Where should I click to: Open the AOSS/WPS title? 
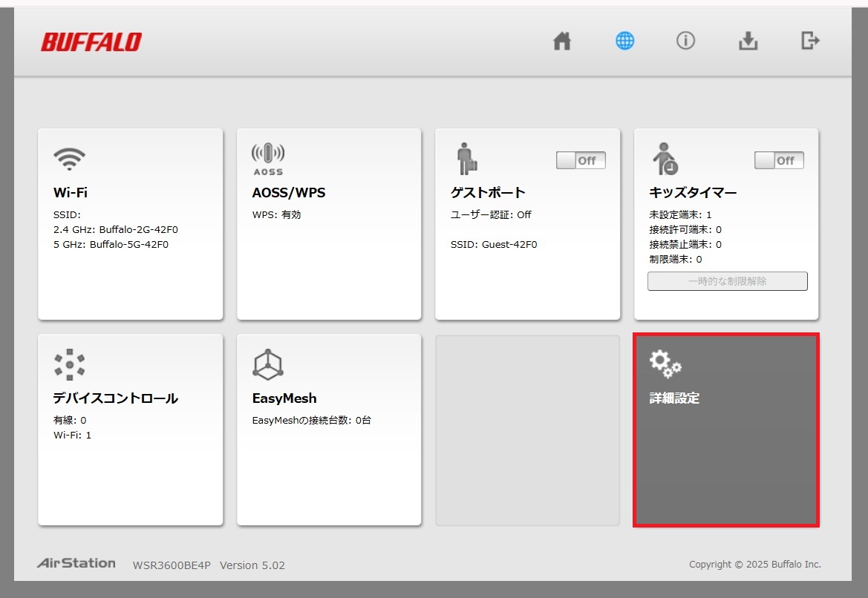288,192
